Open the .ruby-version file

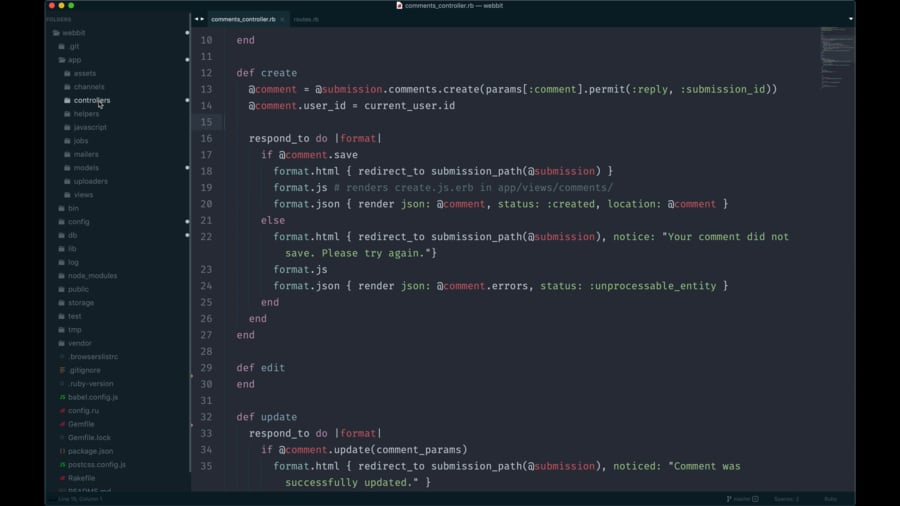click(x=91, y=384)
